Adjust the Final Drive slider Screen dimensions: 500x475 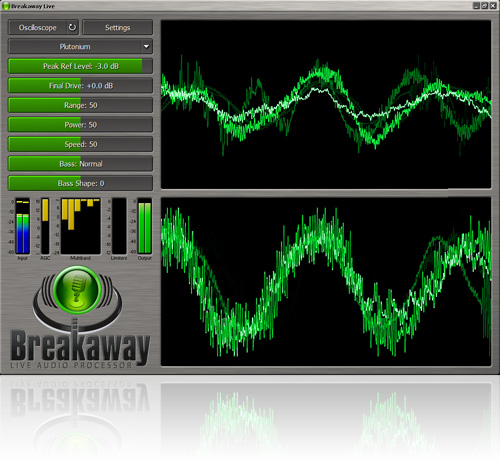coord(80,86)
